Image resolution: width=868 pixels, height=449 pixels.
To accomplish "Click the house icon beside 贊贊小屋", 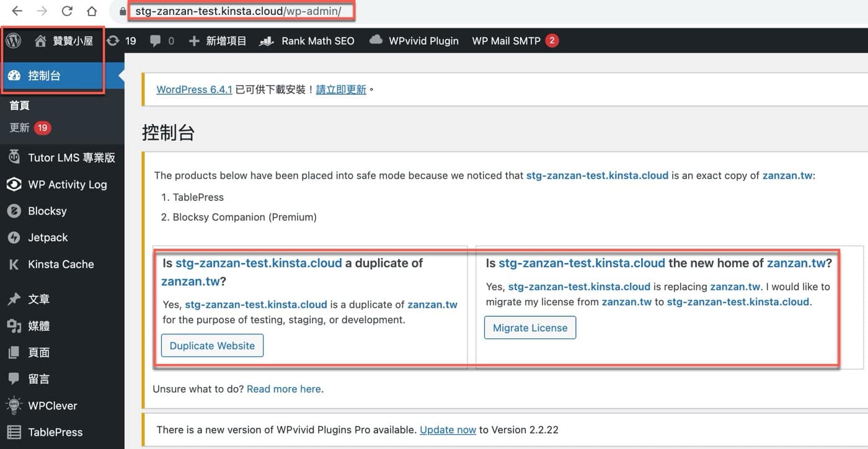I will pyautogui.click(x=41, y=41).
